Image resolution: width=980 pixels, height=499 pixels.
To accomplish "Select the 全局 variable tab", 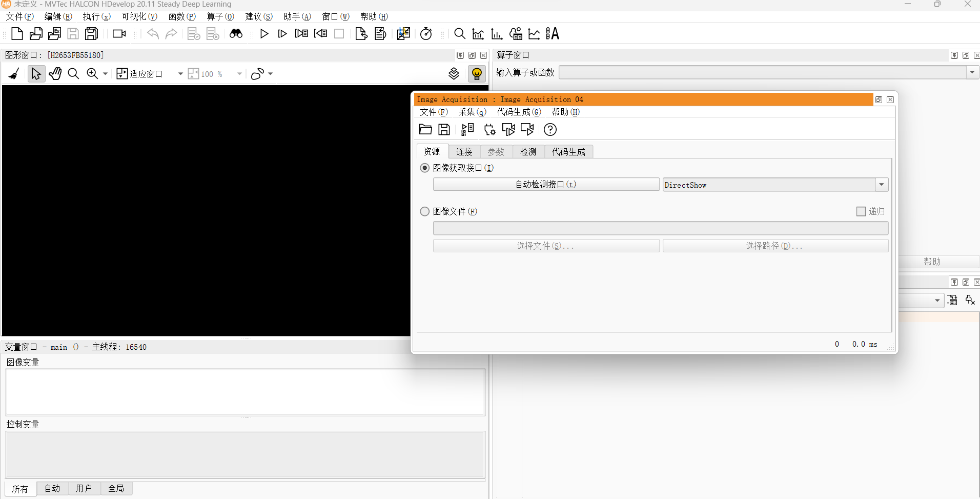I will click(116, 488).
